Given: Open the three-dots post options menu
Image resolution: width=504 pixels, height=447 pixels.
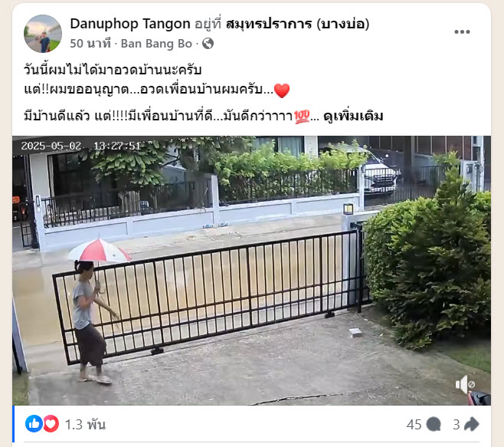Looking at the screenshot, I should pyautogui.click(x=462, y=31).
